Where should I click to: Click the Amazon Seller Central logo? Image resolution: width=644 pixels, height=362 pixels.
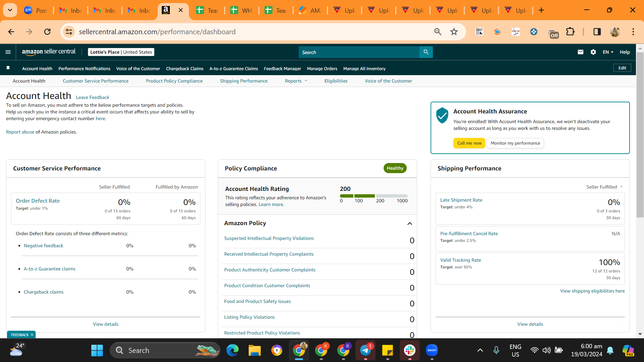coord(49,52)
